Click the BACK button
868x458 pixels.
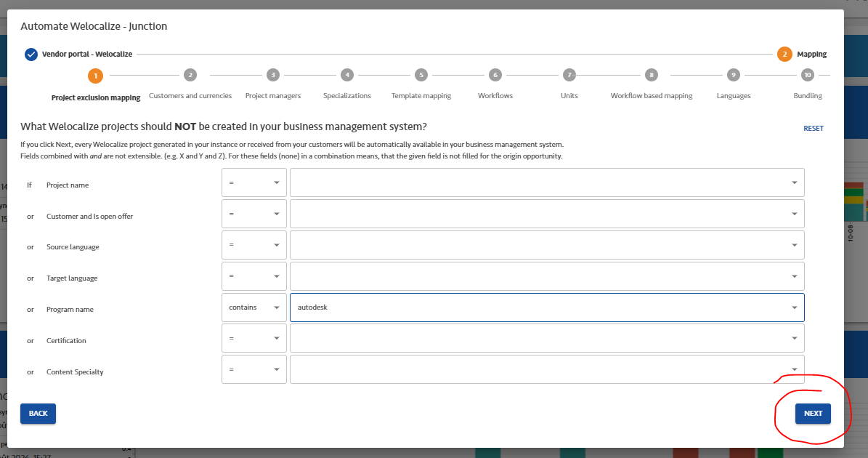38,414
